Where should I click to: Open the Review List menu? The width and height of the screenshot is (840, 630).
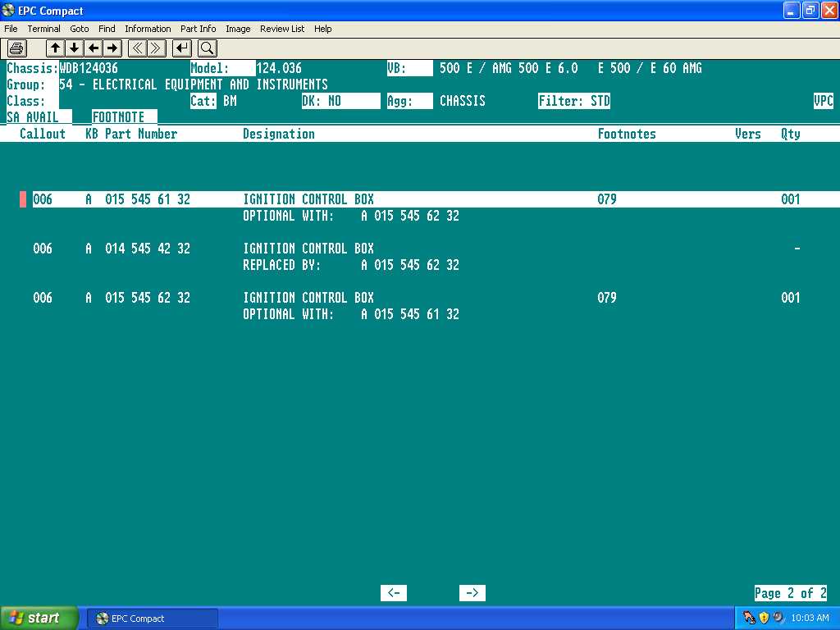coord(281,29)
